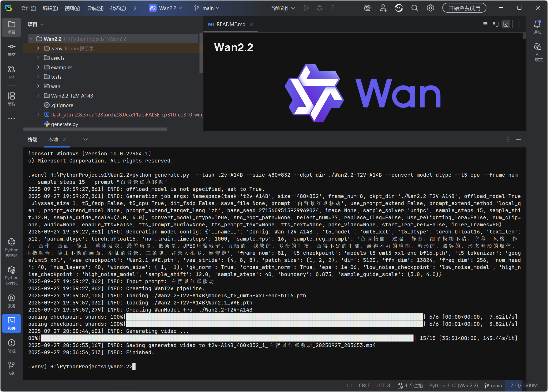Close the Local terminal tab
Image resolution: width=548 pixels, height=392 pixels.
(64, 140)
